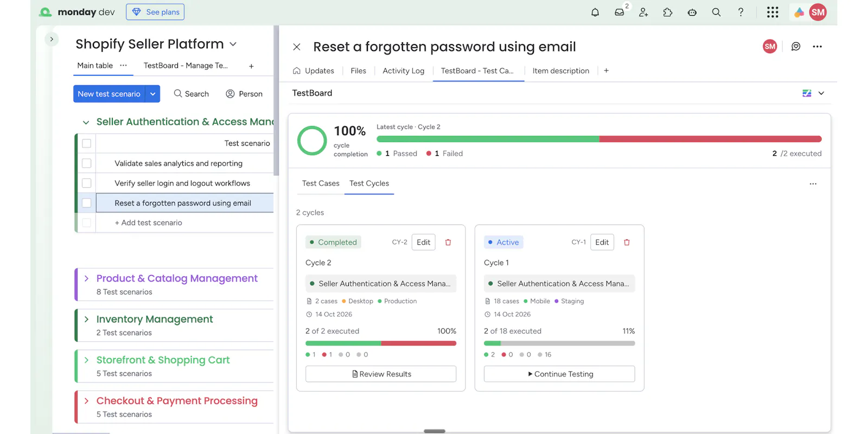The width and height of the screenshot is (868, 434).
Task: Click the SM user avatar in top bar
Action: pyautogui.click(x=818, y=12)
